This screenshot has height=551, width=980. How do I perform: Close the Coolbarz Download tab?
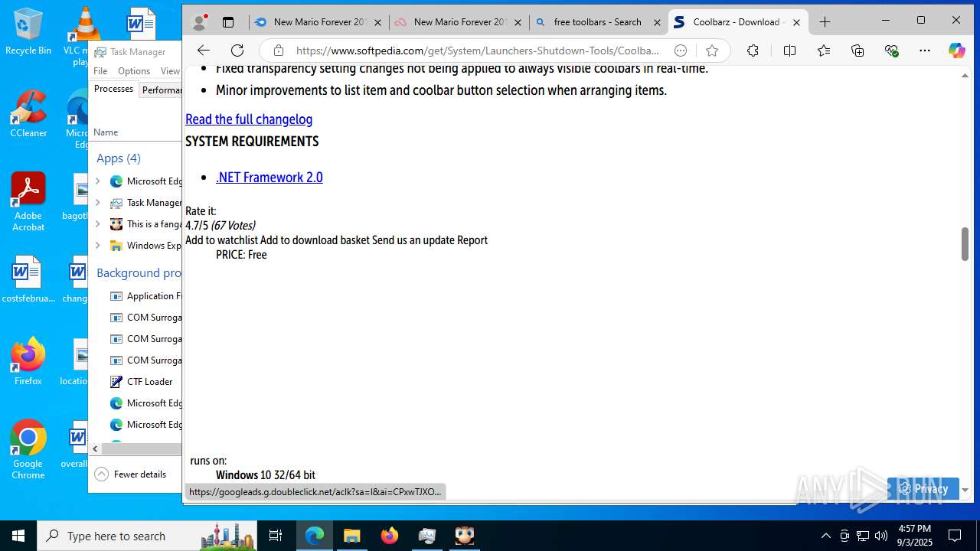coord(796,23)
